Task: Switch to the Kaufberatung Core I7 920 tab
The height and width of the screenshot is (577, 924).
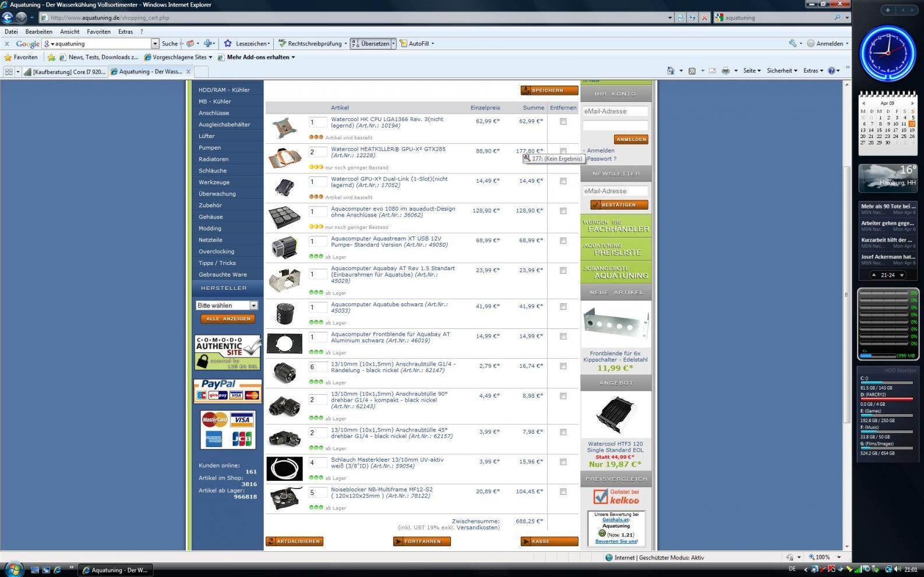Action: pos(65,72)
